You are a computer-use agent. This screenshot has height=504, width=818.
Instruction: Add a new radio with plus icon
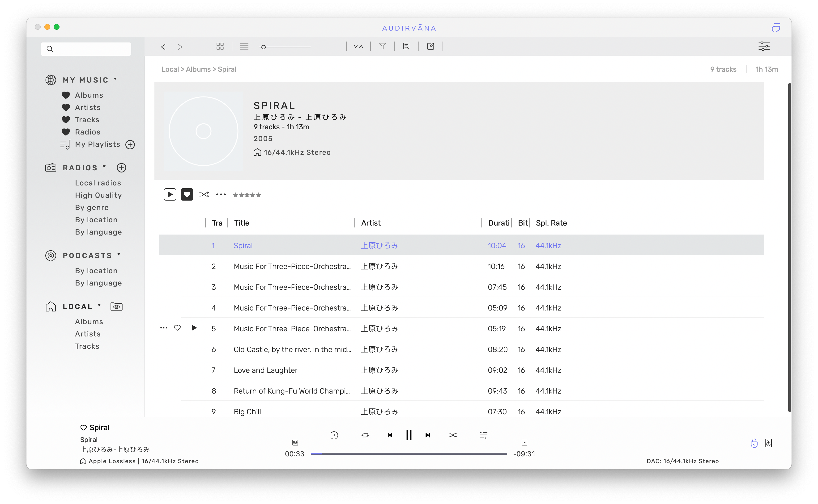121,168
